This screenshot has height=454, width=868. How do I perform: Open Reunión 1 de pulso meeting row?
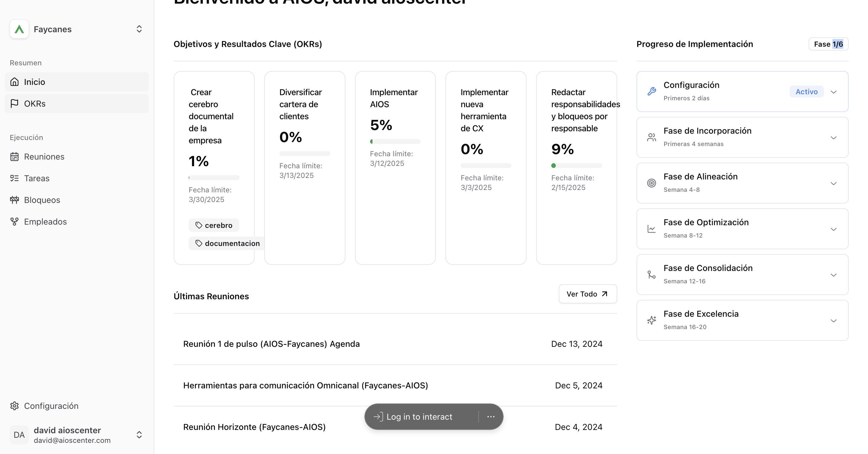pyautogui.click(x=395, y=344)
